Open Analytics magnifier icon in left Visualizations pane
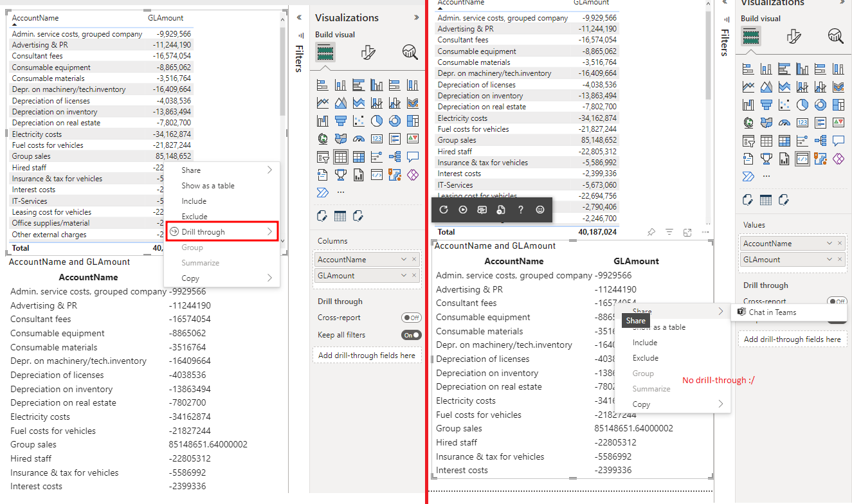This screenshot has height=504, width=852. 410,53
